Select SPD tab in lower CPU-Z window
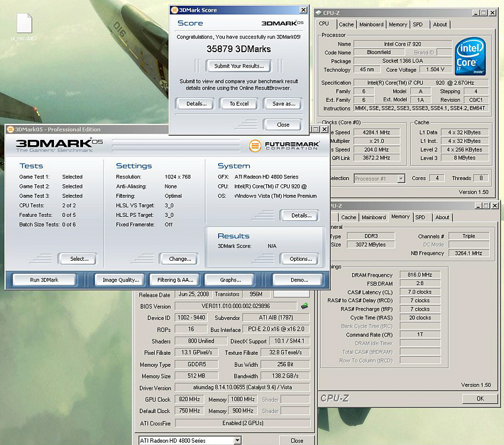Image resolution: width=504 pixels, height=445 pixels. point(420,217)
